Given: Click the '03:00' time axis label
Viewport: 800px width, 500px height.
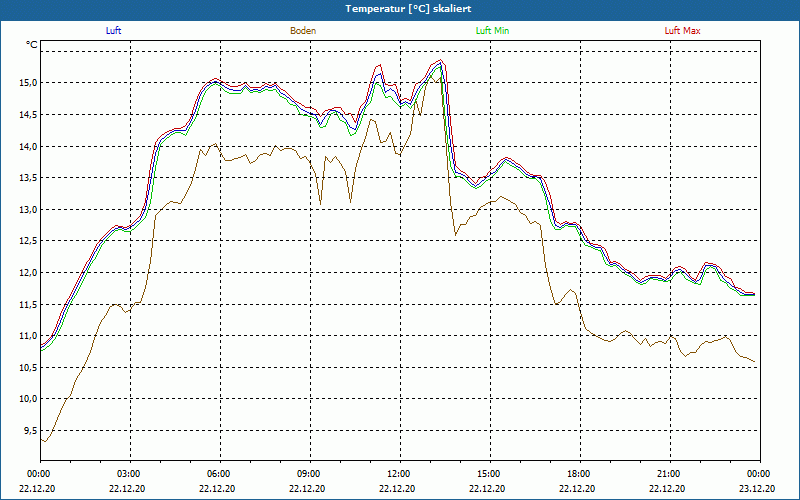Looking at the screenshot, I should coord(131,474).
